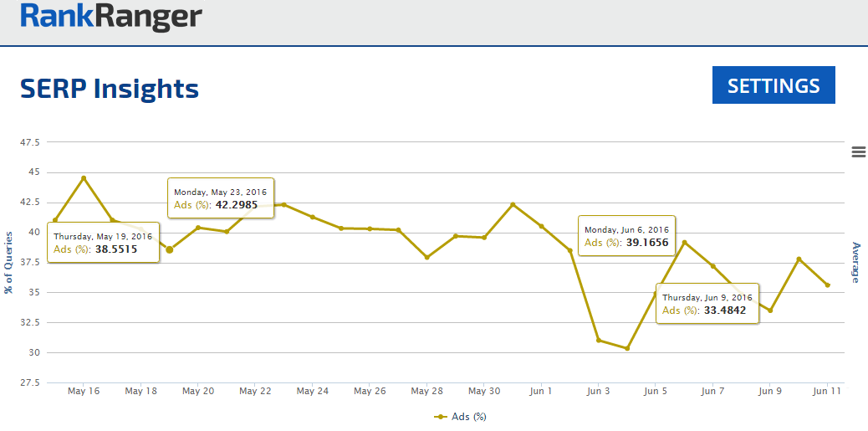Click the RankRanger logo
This screenshot has width=868, height=431.
point(111,17)
